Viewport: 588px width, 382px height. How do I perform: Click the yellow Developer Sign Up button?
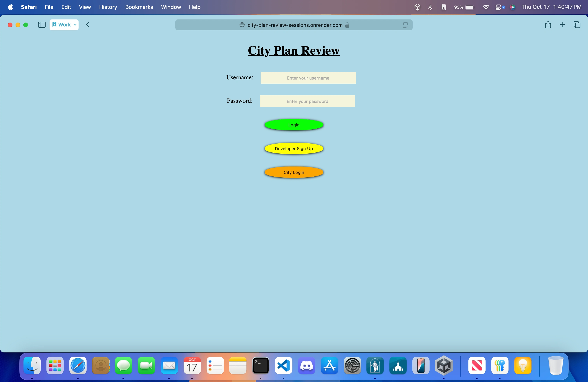(x=294, y=148)
